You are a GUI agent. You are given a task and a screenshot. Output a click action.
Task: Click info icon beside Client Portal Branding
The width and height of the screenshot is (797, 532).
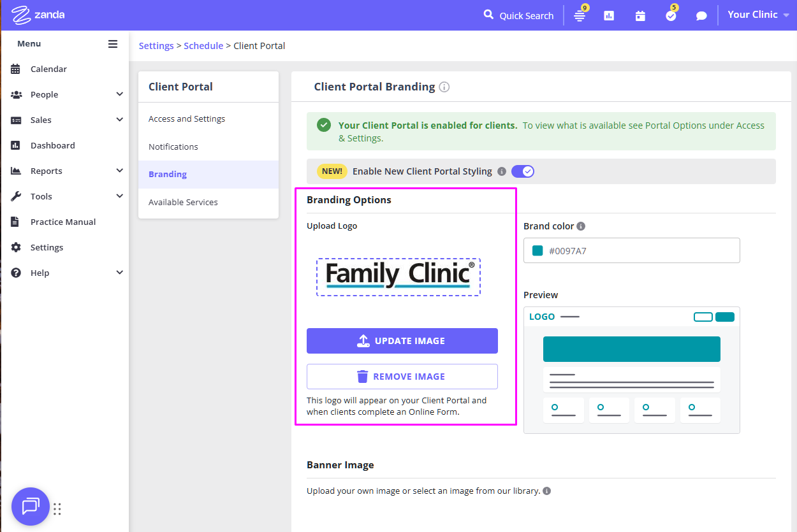[x=444, y=87]
